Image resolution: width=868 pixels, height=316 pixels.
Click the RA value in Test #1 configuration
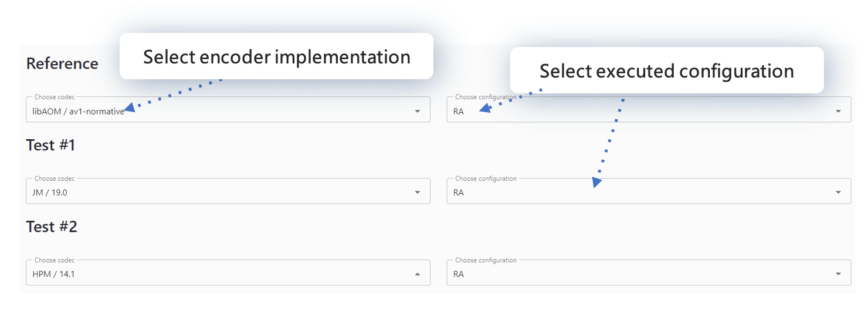(459, 192)
